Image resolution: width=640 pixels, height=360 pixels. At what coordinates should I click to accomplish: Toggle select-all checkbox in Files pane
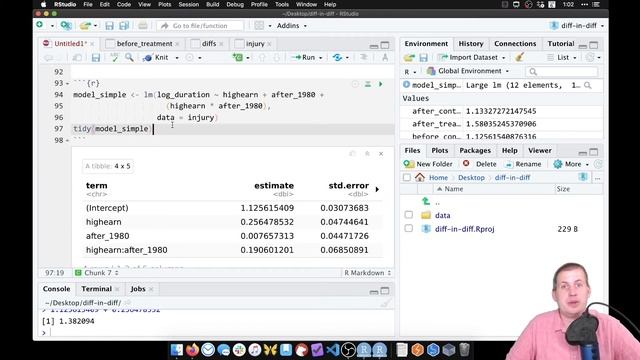click(x=407, y=177)
